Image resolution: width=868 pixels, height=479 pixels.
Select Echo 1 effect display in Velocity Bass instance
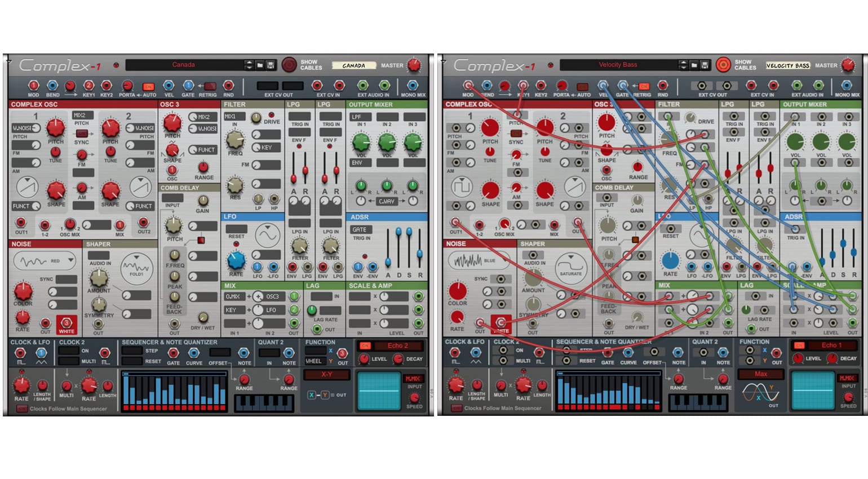[832, 345]
